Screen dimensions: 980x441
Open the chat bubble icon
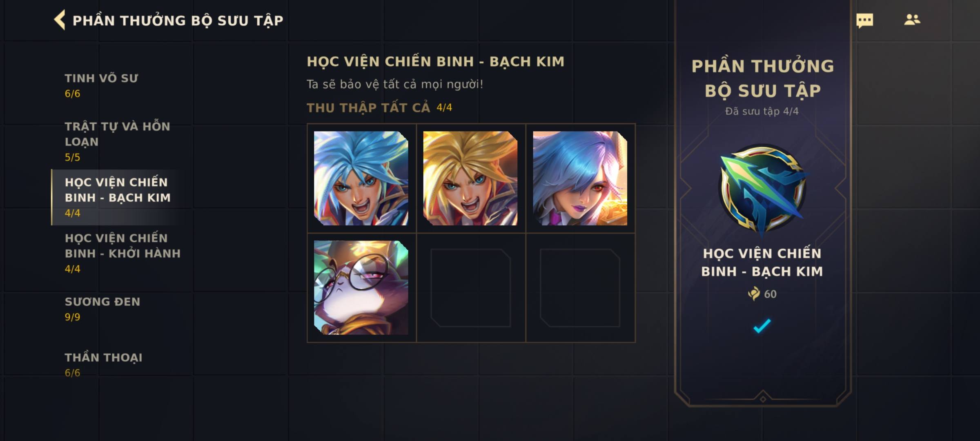click(864, 20)
